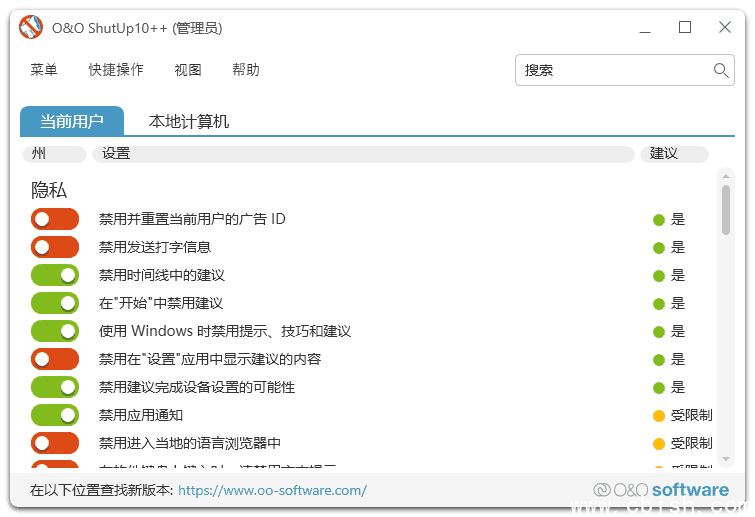Open the oo-software.com link

(x=272, y=490)
